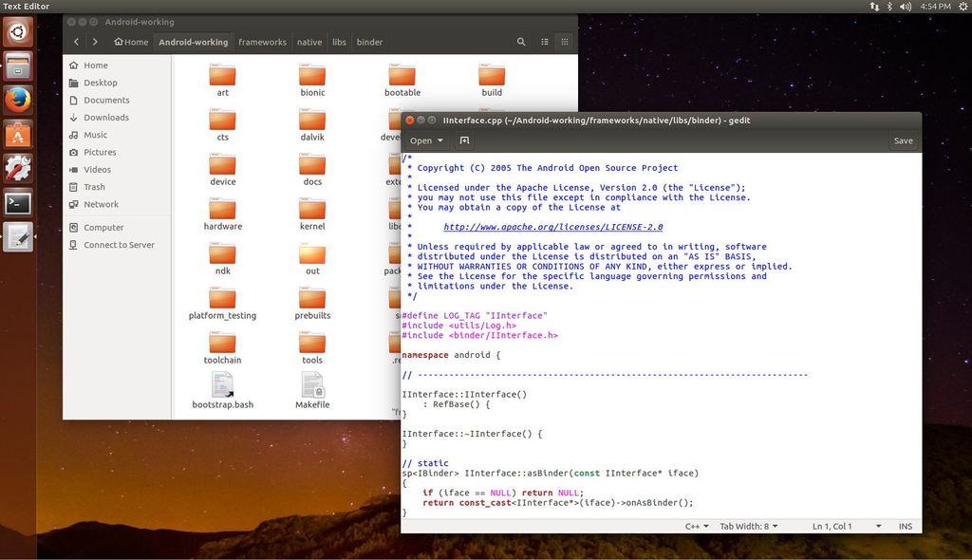Viewport: 972px width, 560px height.
Task: Change the Tab Width setting
Action: (x=749, y=526)
